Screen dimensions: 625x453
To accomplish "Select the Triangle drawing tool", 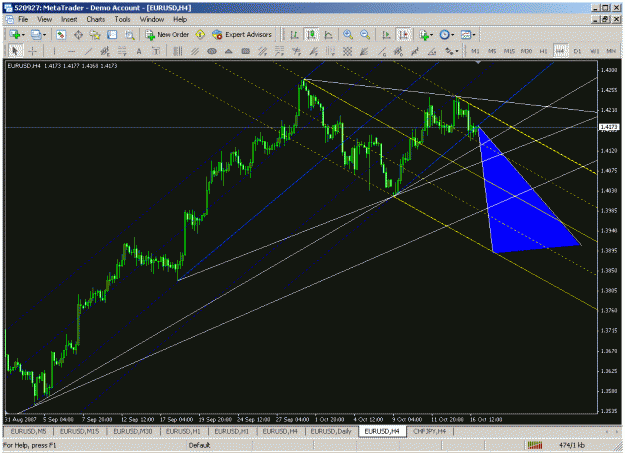I will 229,51.
